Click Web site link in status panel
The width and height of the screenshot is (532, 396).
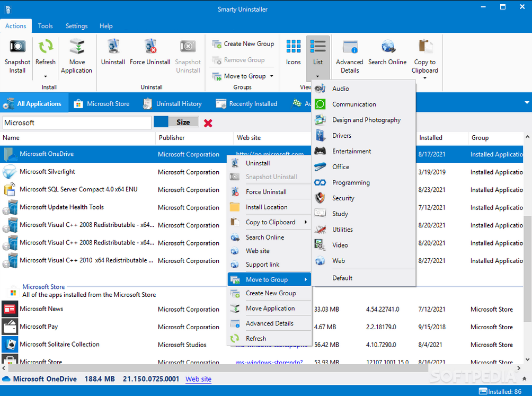tap(199, 379)
